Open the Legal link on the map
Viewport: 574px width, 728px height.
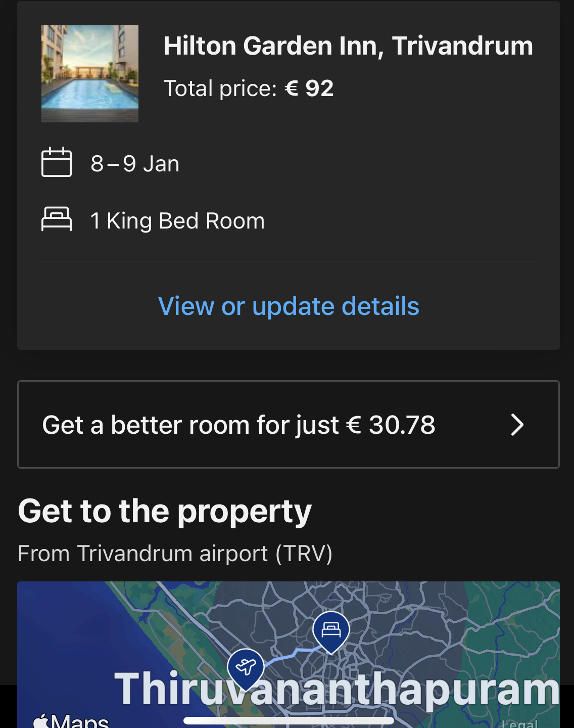pos(519,723)
